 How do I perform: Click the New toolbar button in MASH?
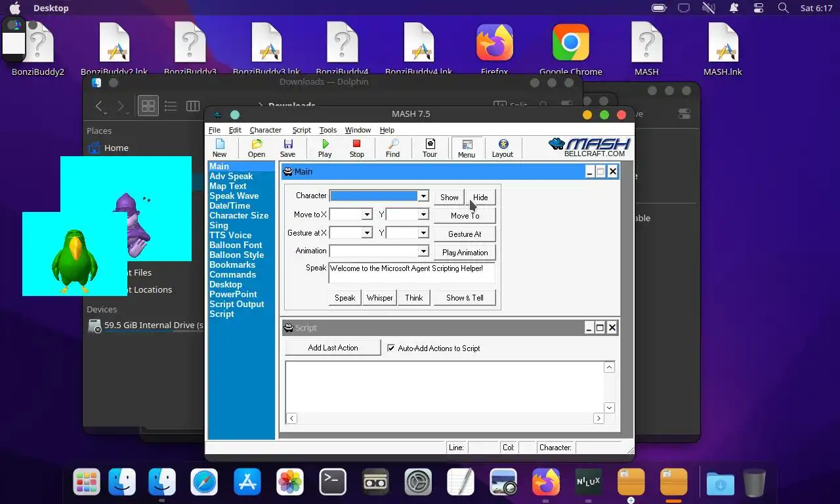[219, 148]
